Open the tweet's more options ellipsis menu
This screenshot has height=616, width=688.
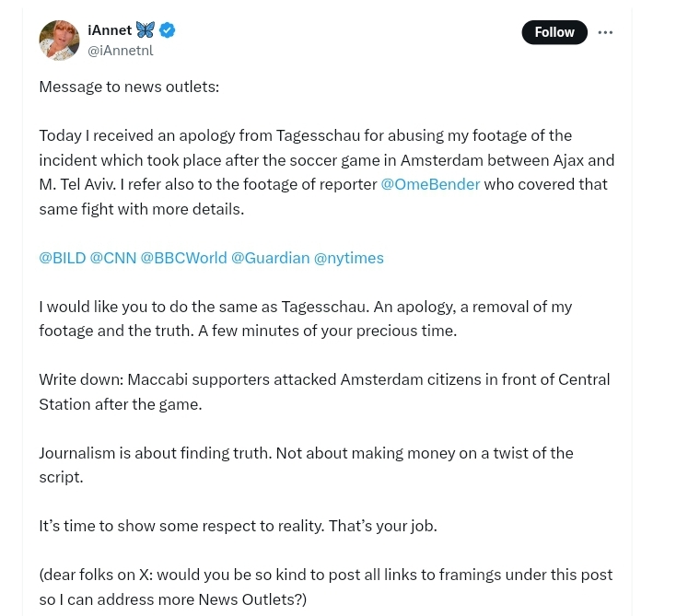pyautogui.click(x=605, y=32)
